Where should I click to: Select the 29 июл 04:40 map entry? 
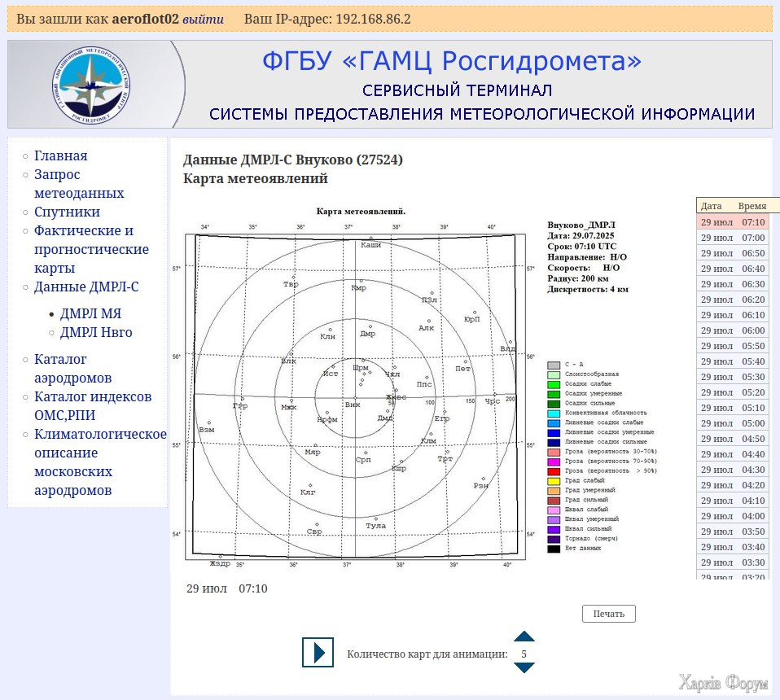point(733,454)
